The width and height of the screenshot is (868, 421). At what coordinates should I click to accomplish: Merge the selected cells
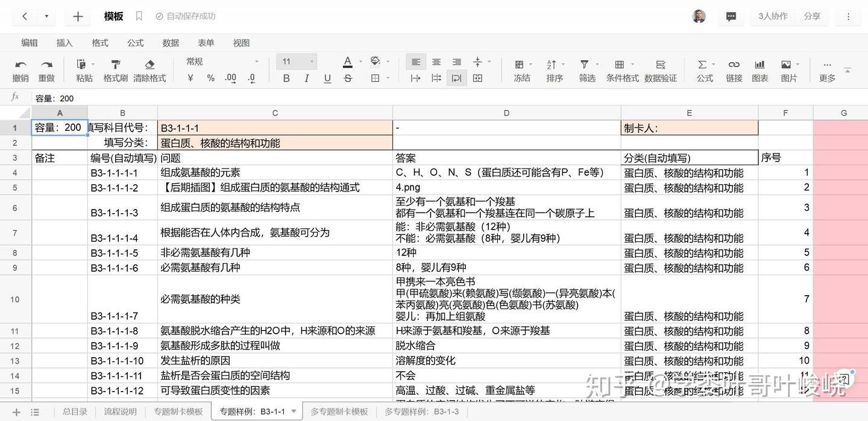tap(477, 78)
